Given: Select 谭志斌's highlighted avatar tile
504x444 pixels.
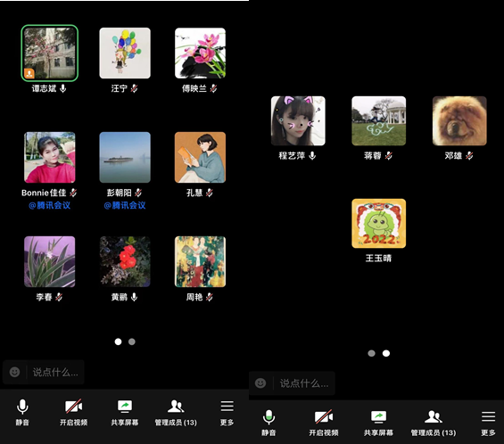Looking at the screenshot, I should [x=49, y=53].
